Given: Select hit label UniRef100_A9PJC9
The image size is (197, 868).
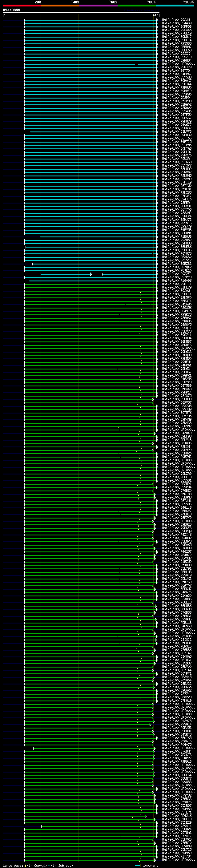Looking at the screenshot, I should [177, 67].
